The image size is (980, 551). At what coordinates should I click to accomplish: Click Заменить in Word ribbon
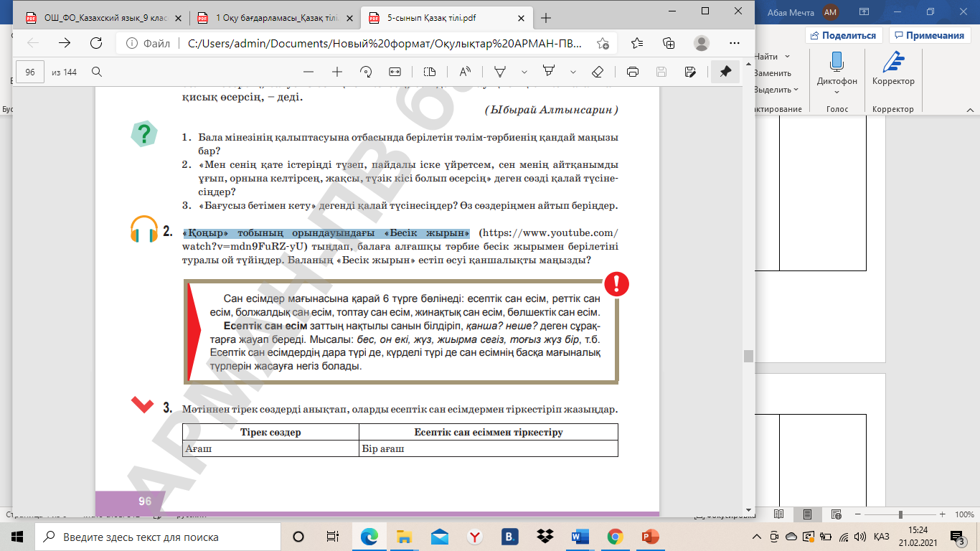pos(773,72)
